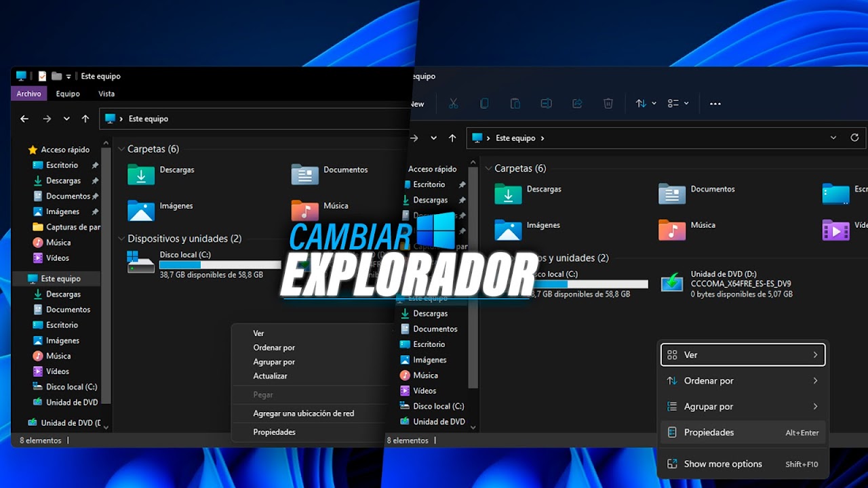Select Este equipo node in left window sidebar

click(56, 279)
